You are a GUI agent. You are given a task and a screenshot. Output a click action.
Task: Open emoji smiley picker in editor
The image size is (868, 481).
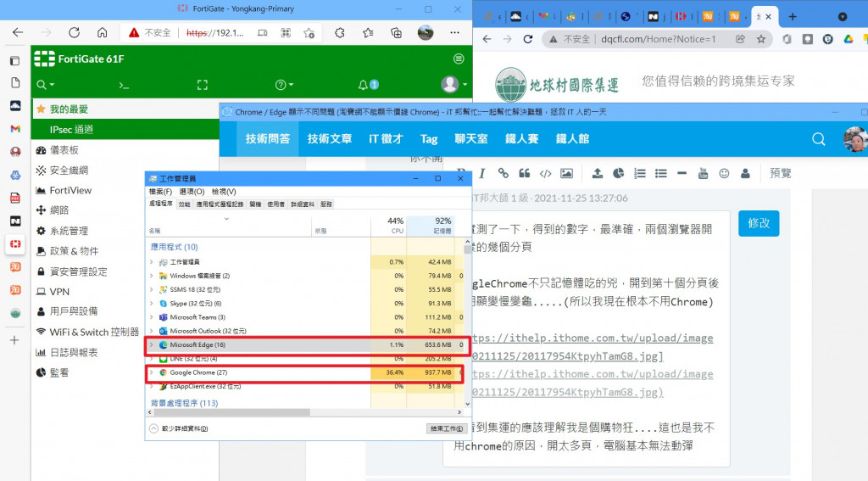point(724,173)
